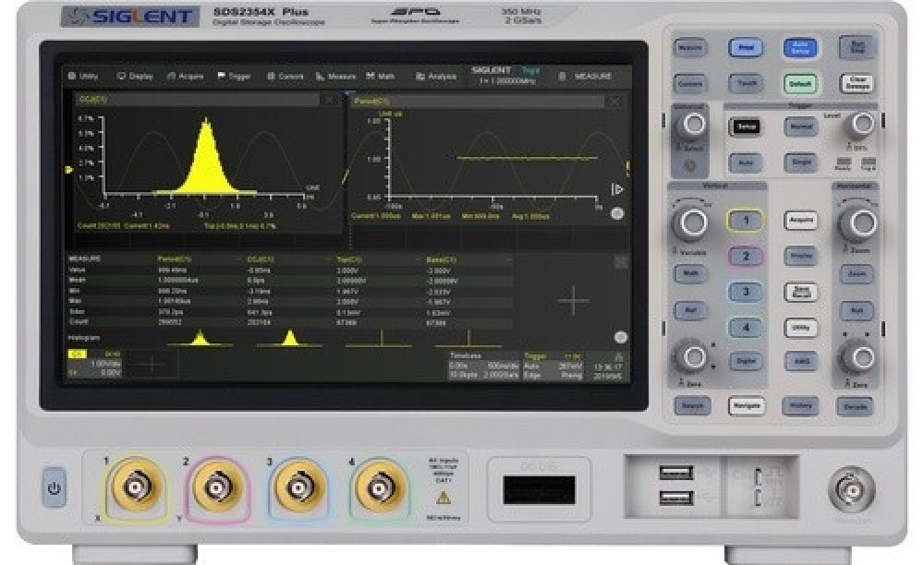Toggle channel 3 with blue button
The image size is (924, 565).
[747, 292]
